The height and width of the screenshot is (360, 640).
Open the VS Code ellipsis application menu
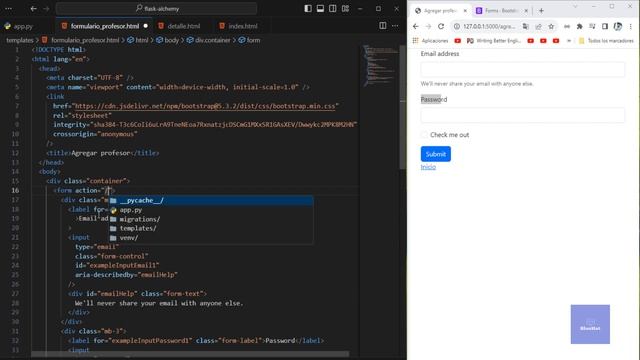(8, 9)
